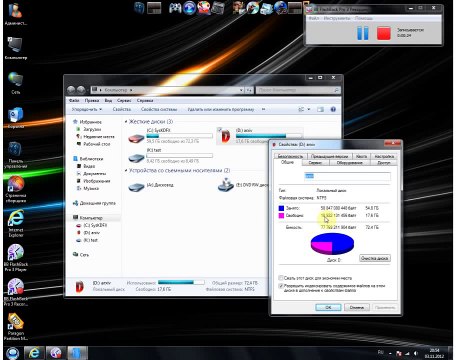Click OK in the drive properties dialog
Image resolution: width=456 pixels, height=360 pixels.
tap(328, 307)
